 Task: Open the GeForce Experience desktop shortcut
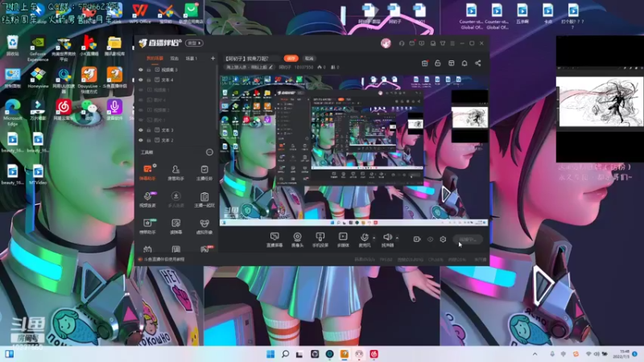(38, 48)
